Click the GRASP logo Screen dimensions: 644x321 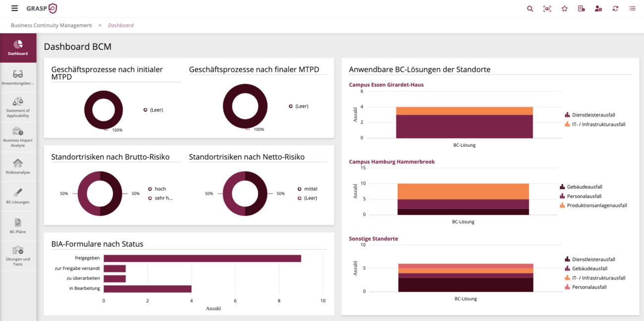click(x=42, y=8)
